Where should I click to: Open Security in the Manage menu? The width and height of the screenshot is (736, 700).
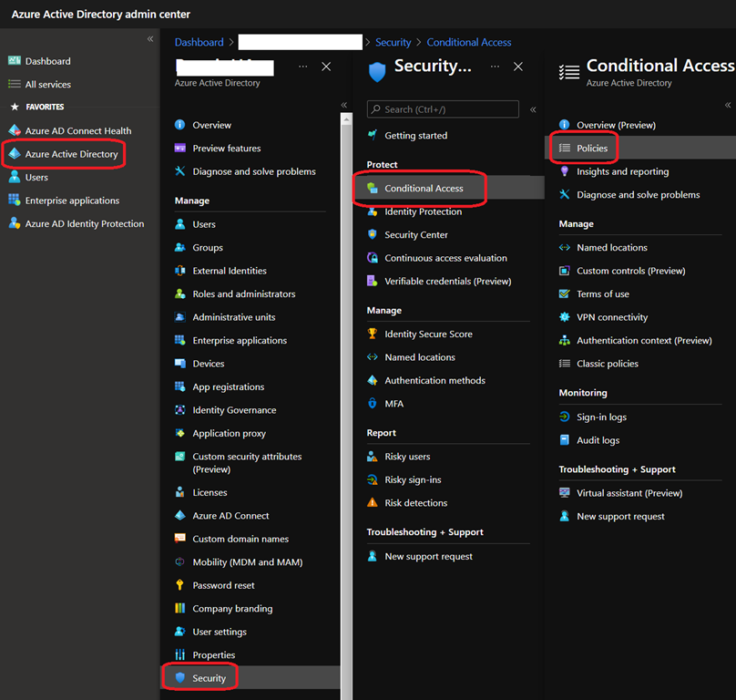pyautogui.click(x=209, y=678)
